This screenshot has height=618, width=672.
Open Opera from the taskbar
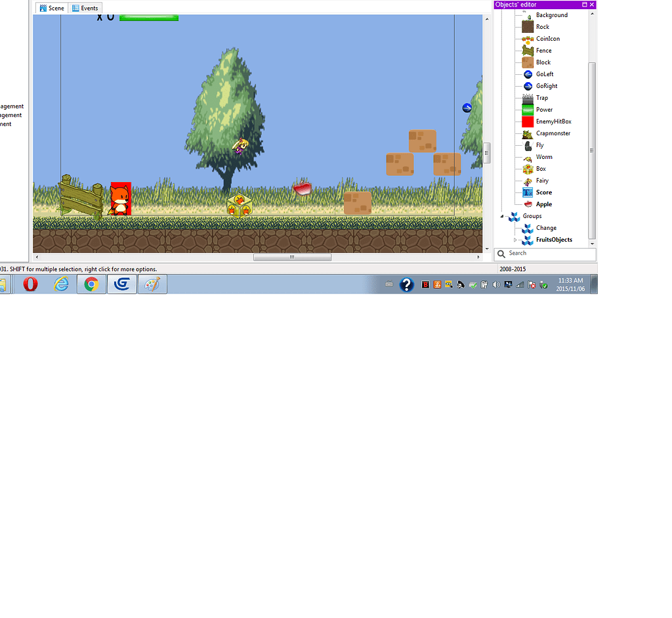pyautogui.click(x=30, y=284)
